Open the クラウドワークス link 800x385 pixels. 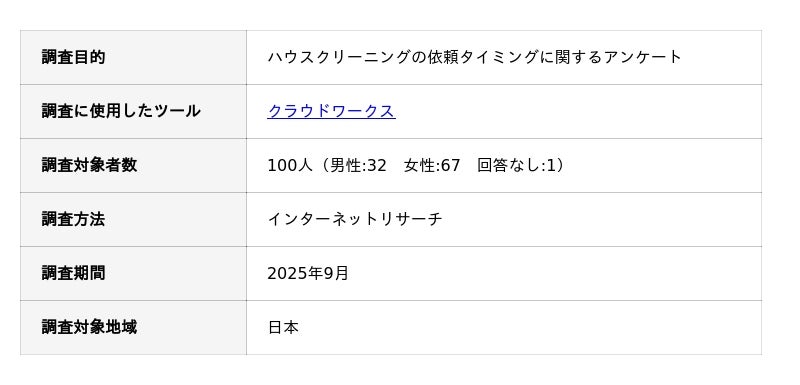click(x=331, y=111)
